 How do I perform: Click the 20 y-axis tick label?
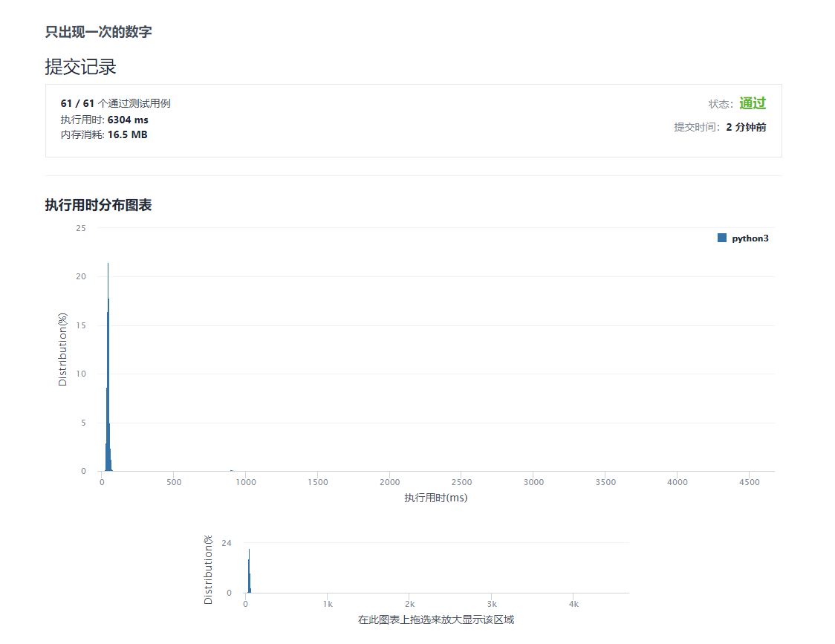[81, 276]
